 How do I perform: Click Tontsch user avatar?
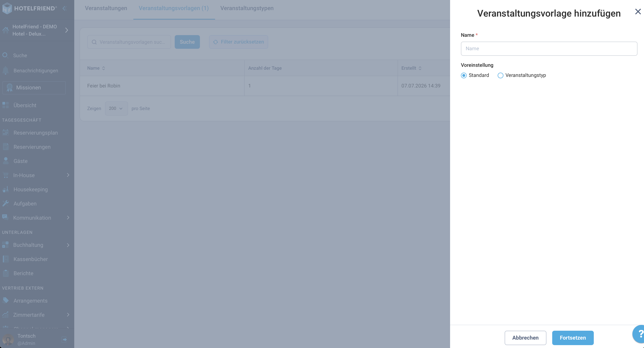coord(8,340)
